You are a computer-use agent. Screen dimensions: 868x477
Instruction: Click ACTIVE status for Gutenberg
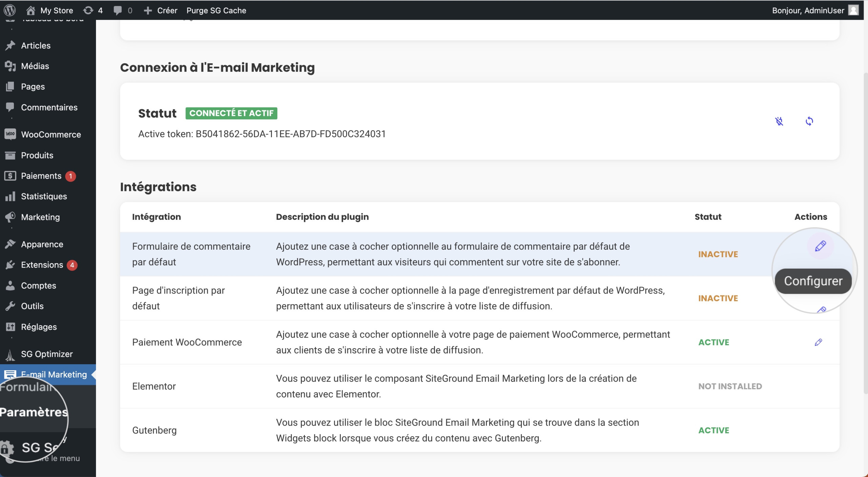pyautogui.click(x=714, y=430)
